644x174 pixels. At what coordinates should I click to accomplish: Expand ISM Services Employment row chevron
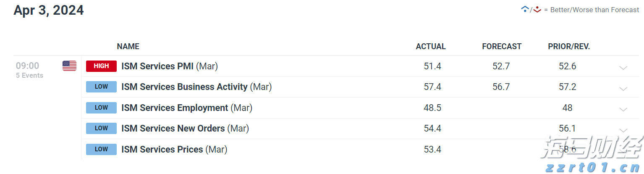point(623,109)
